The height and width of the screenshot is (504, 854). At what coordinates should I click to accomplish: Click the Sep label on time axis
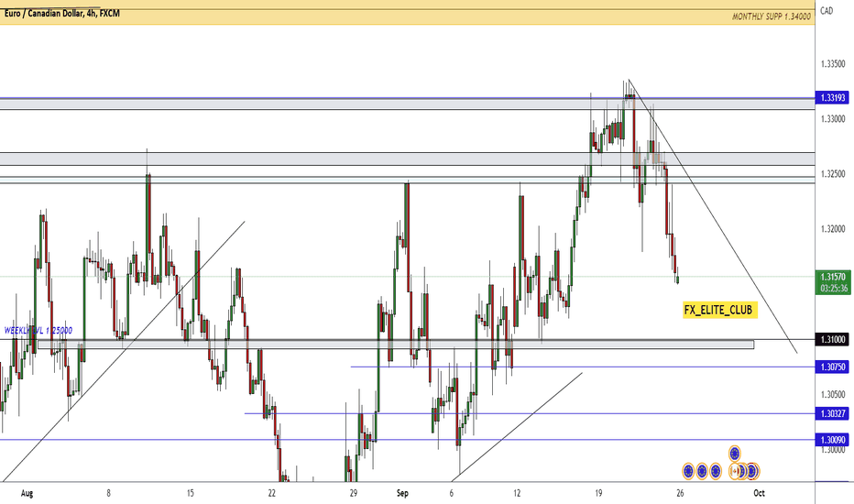coord(402,493)
